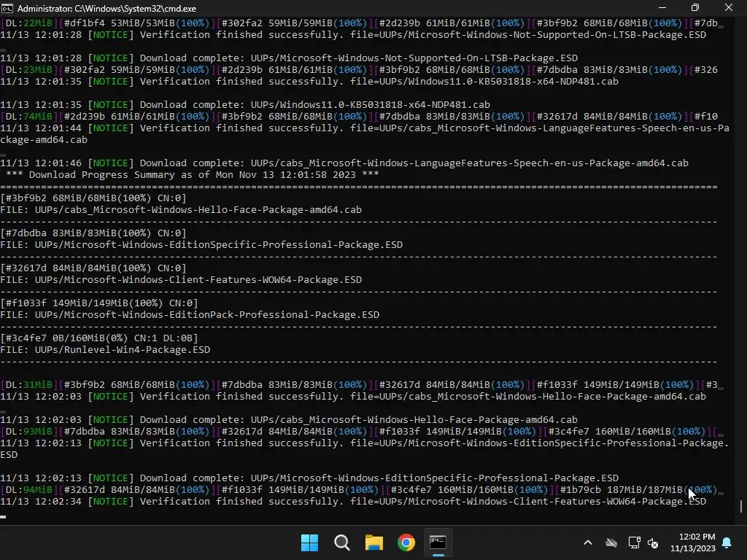Click '[#32617d 84MiB/84MiB(100%) CN:0]' line
The image size is (747, 560).
pyautogui.click(x=93, y=268)
